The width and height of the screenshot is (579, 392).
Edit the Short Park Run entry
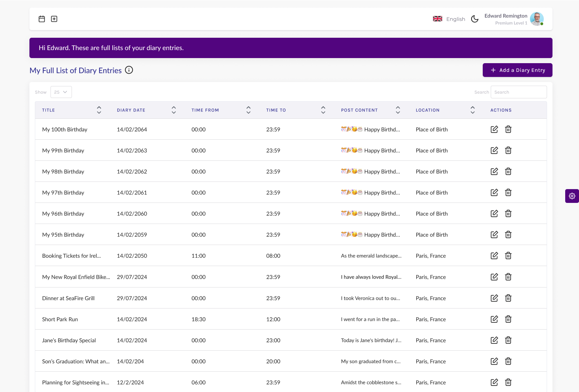[x=494, y=319]
